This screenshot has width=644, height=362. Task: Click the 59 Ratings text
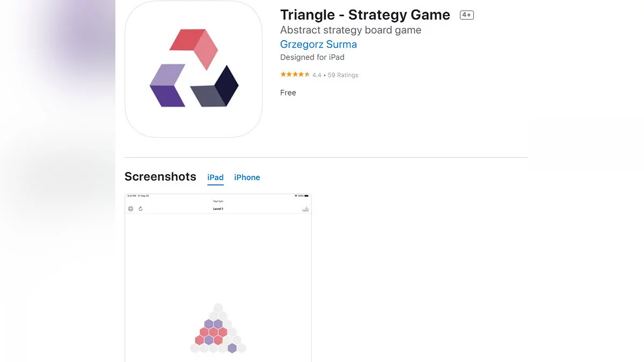[x=343, y=75]
